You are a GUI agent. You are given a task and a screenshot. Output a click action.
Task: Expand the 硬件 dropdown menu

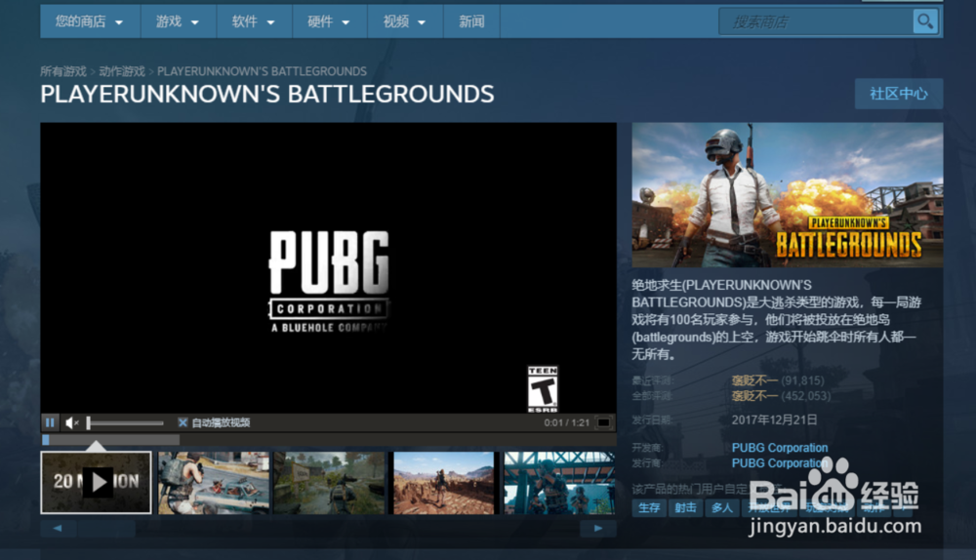point(329,21)
